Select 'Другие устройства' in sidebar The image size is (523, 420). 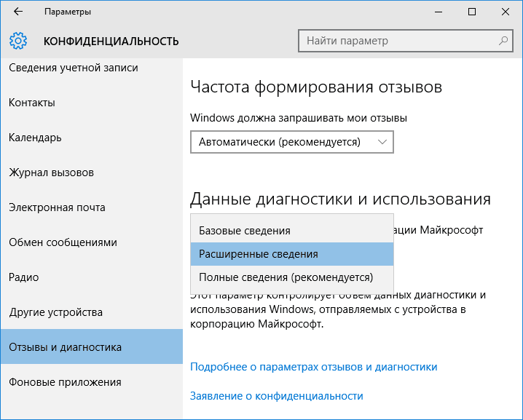tap(55, 312)
